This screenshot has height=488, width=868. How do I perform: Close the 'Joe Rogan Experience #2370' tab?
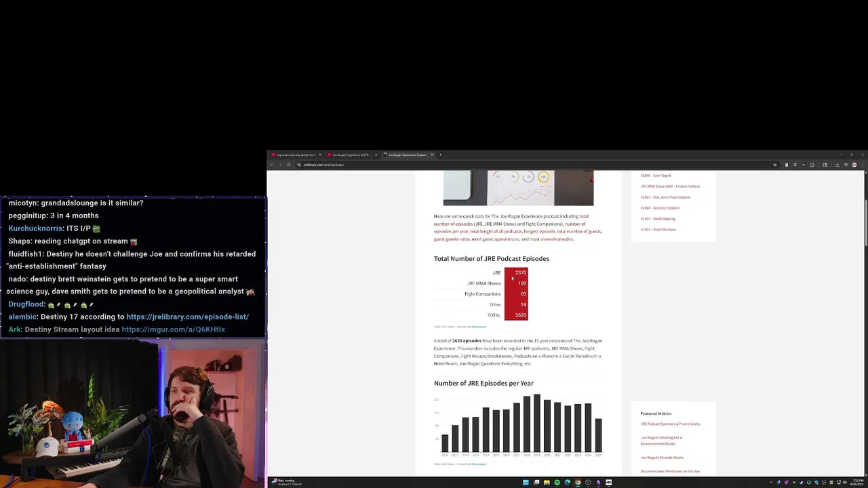[376, 155]
